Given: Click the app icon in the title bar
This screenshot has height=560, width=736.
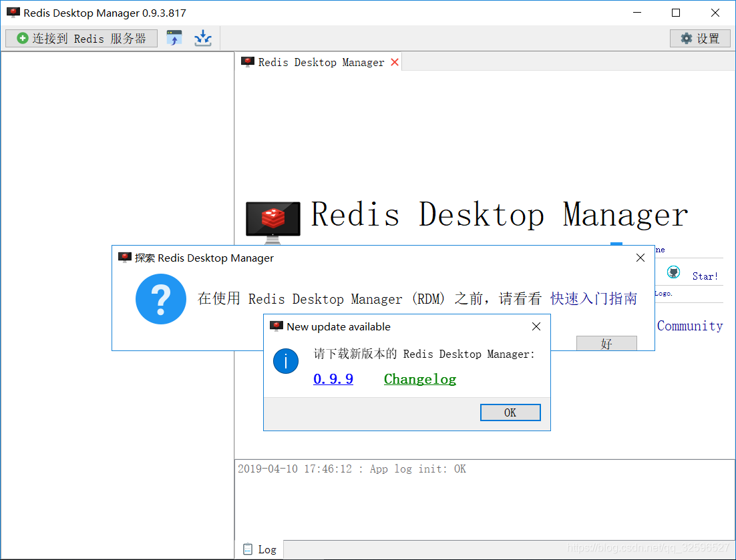Looking at the screenshot, I should [x=13, y=12].
